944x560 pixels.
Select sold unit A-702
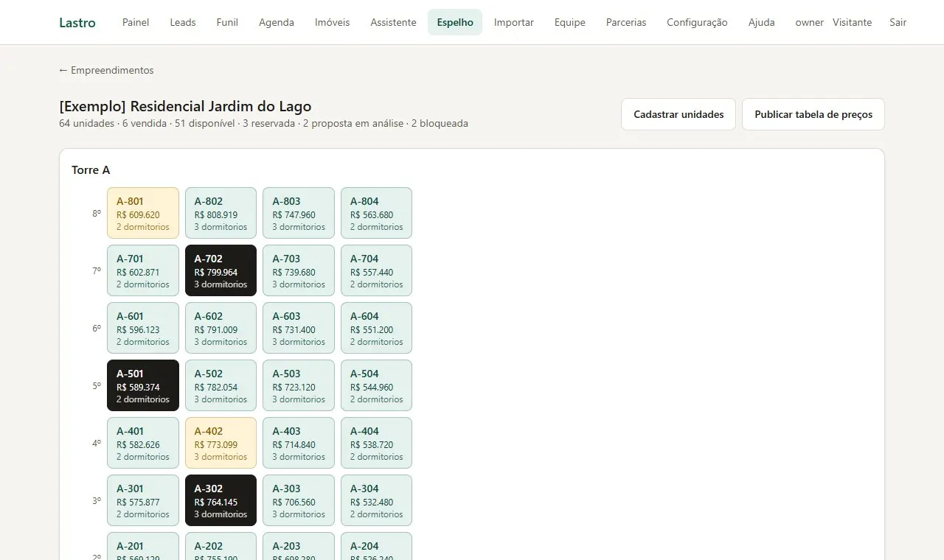(221, 270)
